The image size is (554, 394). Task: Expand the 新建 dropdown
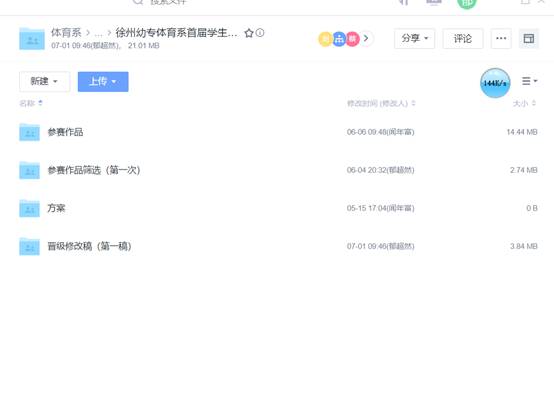tap(45, 82)
